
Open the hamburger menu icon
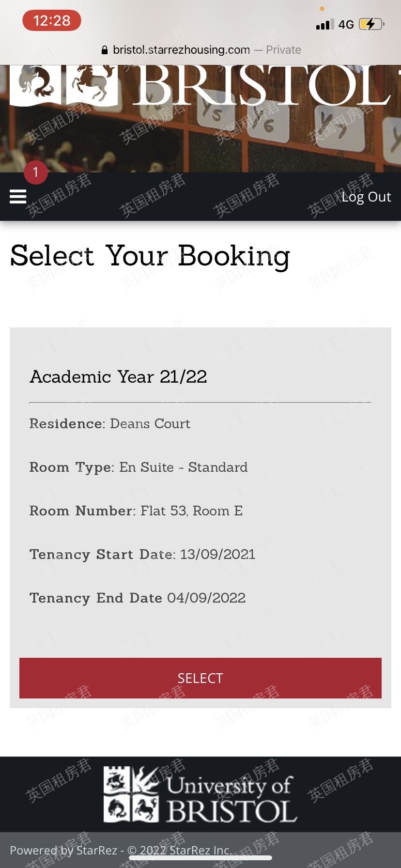(x=18, y=196)
